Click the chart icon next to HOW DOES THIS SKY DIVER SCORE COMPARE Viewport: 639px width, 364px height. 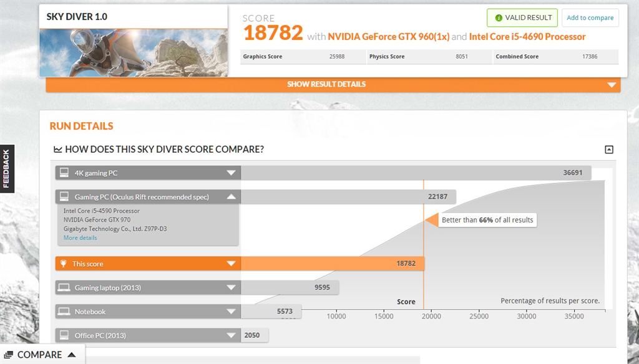58,150
